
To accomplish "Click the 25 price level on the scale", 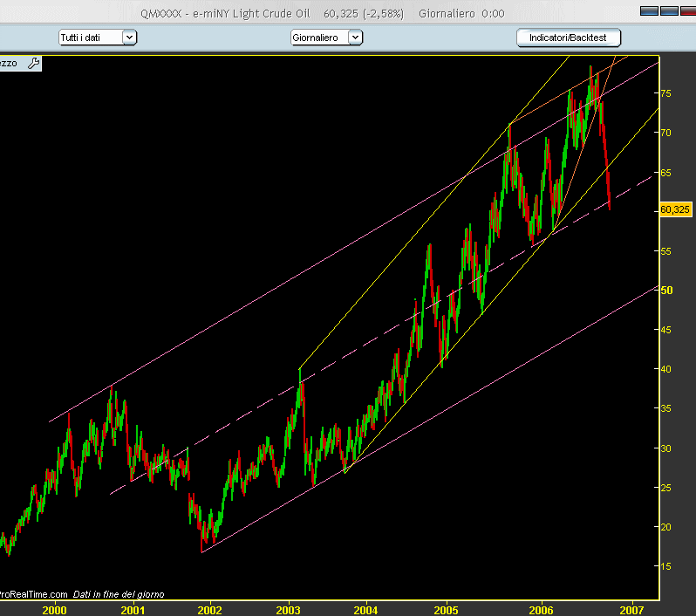I will click(x=665, y=488).
